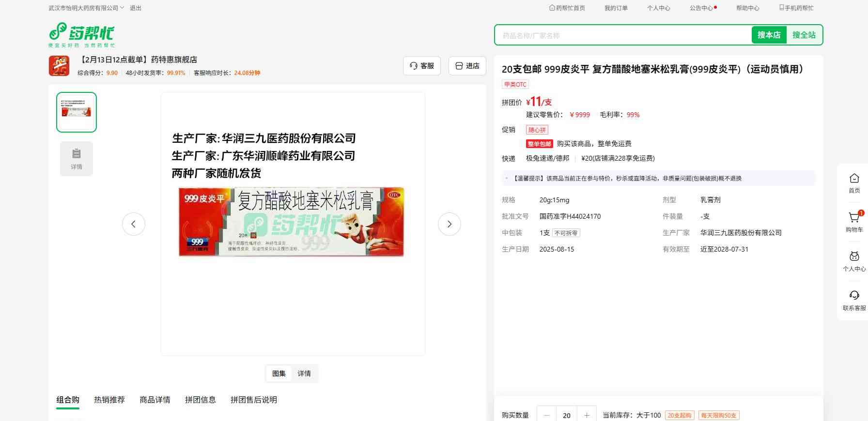Click the 首页 home icon in sidebar
Image resolution: width=868 pixels, height=421 pixels.
click(854, 179)
